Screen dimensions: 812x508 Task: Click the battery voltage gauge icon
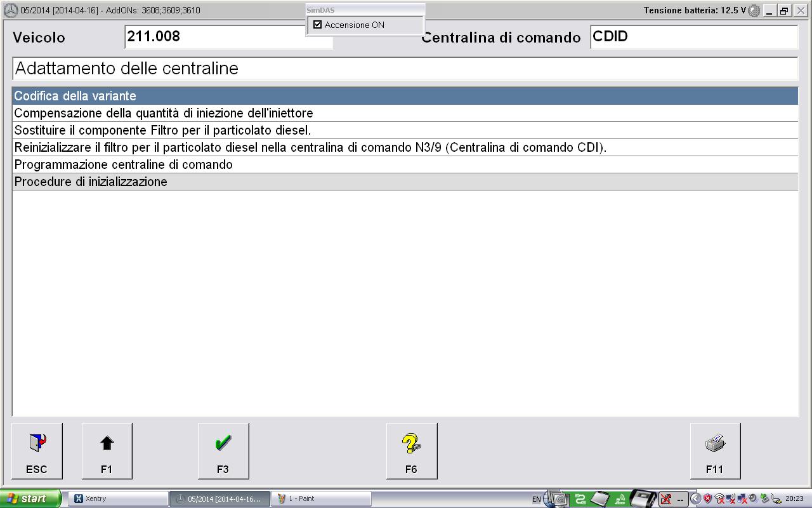(754, 10)
